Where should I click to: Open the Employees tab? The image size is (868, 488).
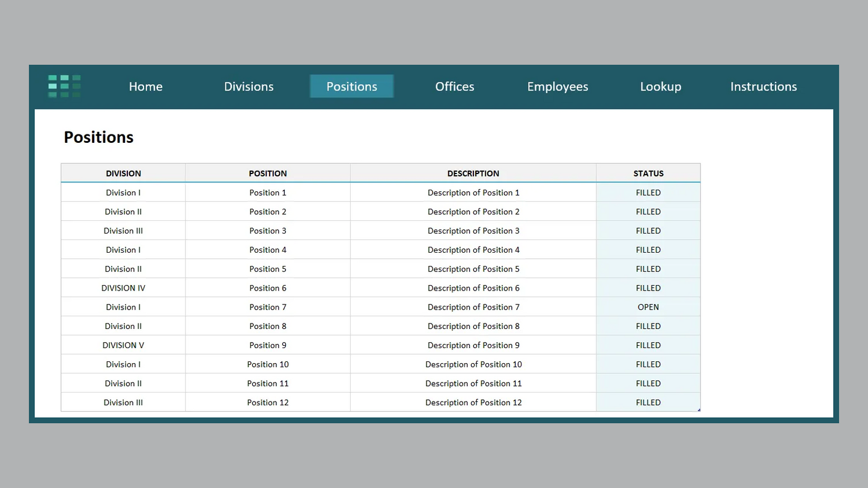pyautogui.click(x=557, y=86)
